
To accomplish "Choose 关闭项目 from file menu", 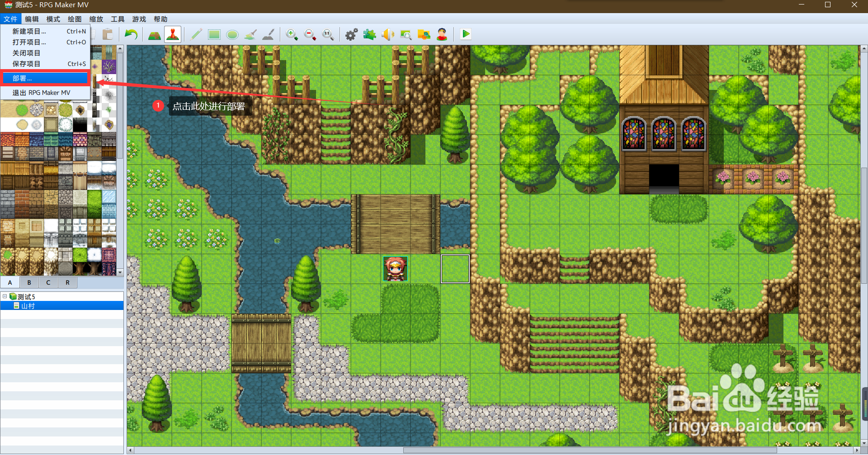I will pos(45,53).
